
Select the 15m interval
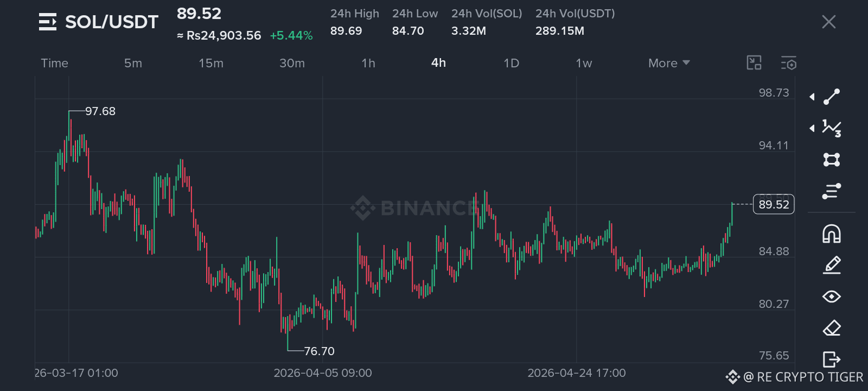[x=211, y=63]
